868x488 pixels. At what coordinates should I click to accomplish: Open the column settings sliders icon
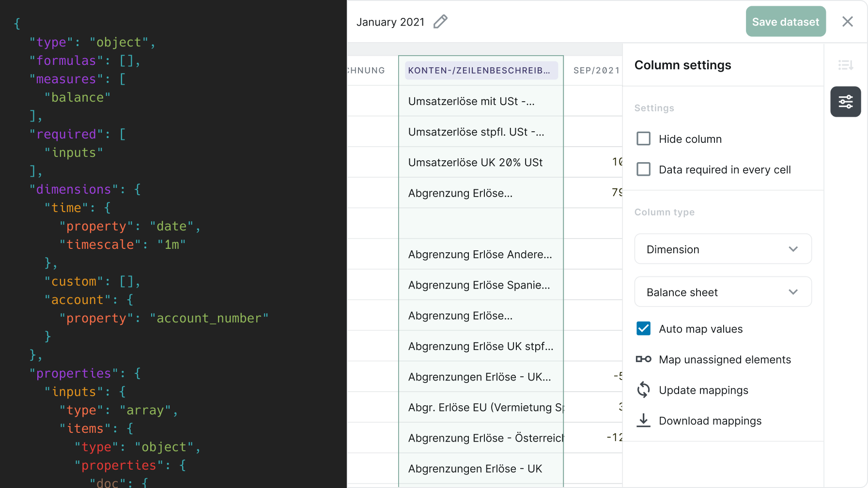tap(846, 102)
